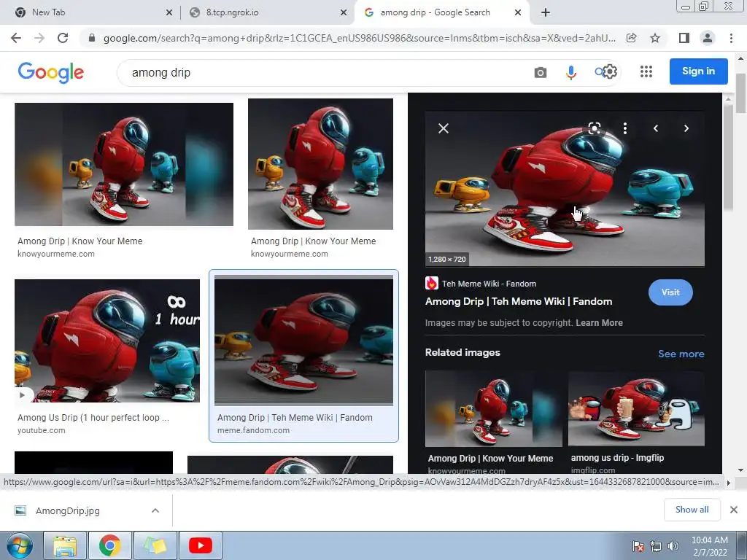The width and height of the screenshot is (747, 560).
Task: Open sticky notes taskbar icon
Action: click(x=155, y=545)
